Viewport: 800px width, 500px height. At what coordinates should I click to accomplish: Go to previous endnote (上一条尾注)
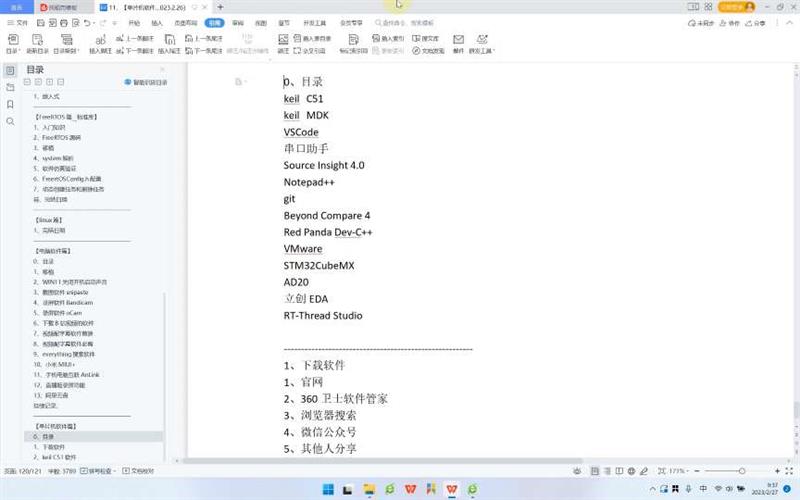[x=204, y=38]
